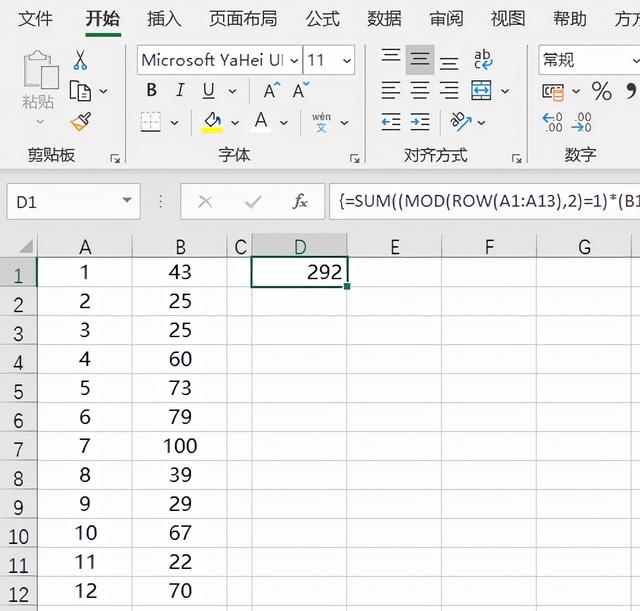
Task: Expand borders dropdown arrow
Action: [174, 122]
